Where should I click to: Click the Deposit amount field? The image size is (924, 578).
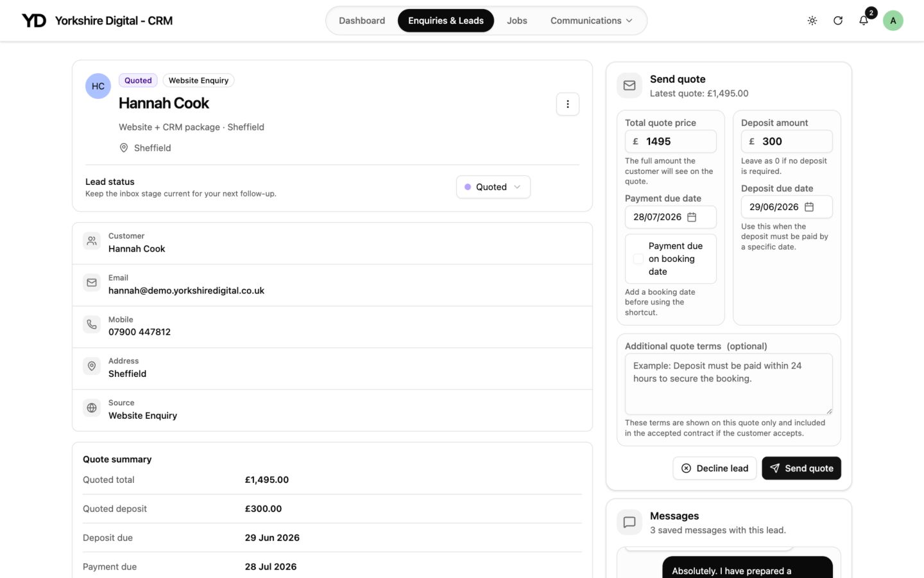[787, 141]
